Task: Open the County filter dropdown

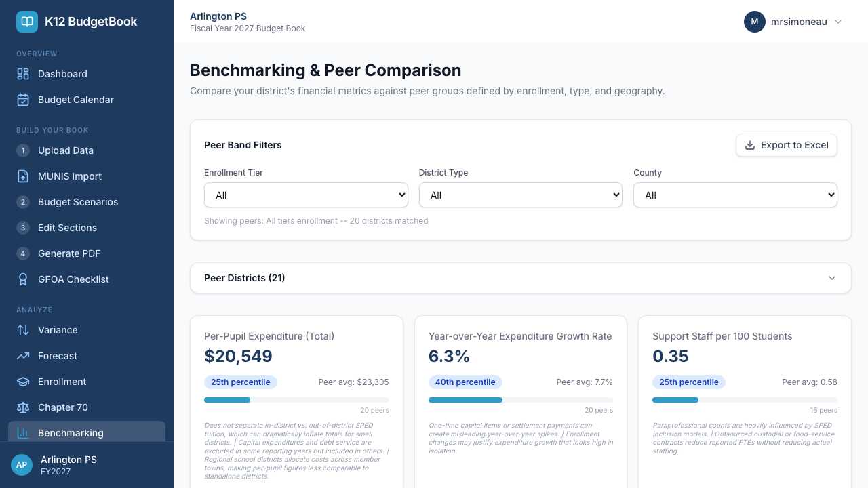Action: click(735, 195)
